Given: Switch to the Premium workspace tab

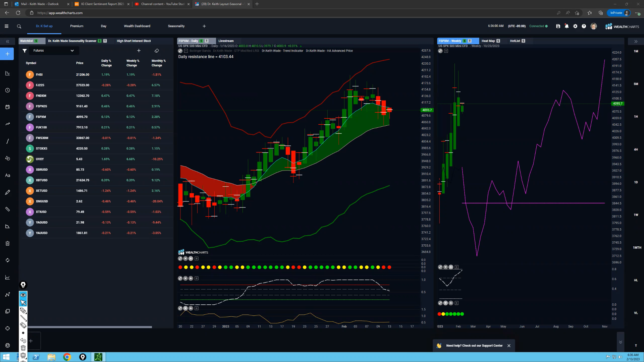Looking at the screenshot, I should 77,26.
